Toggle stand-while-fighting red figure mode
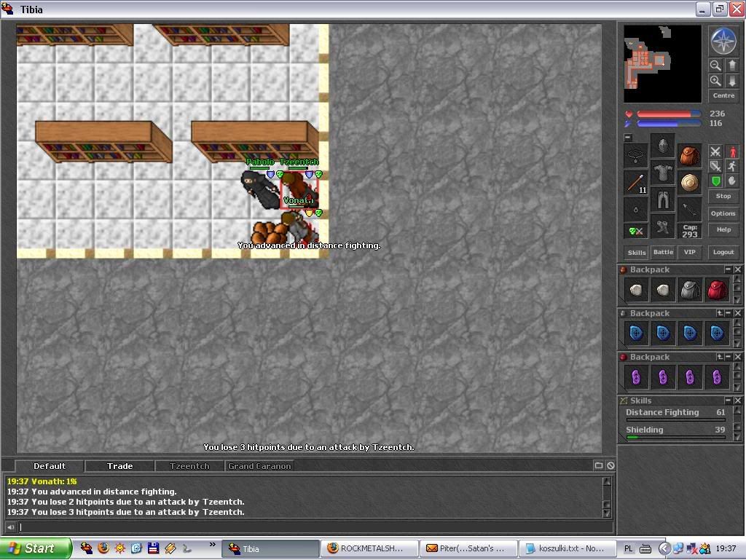This screenshot has width=746, height=560. (732, 151)
